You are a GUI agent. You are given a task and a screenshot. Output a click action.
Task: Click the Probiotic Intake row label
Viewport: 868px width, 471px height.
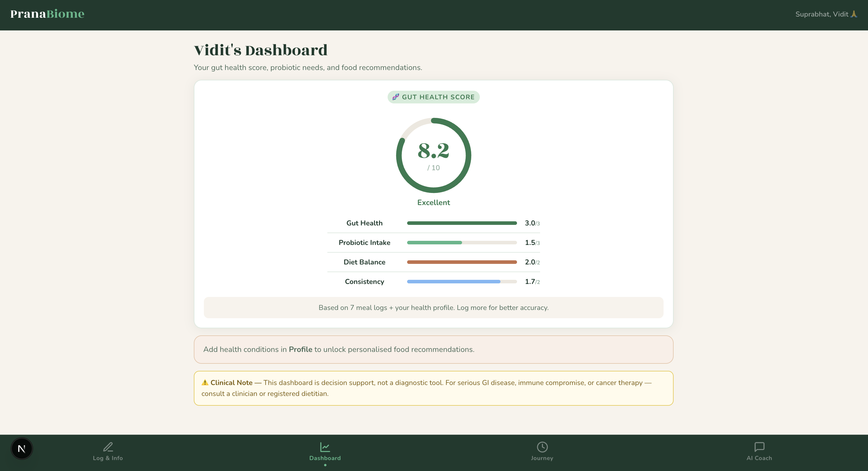[364, 243]
